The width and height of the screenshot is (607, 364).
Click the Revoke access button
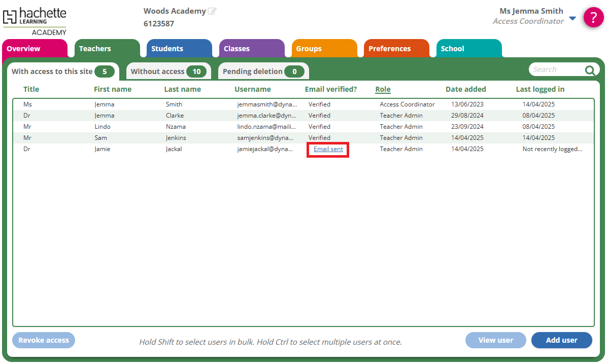click(x=44, y=340)
